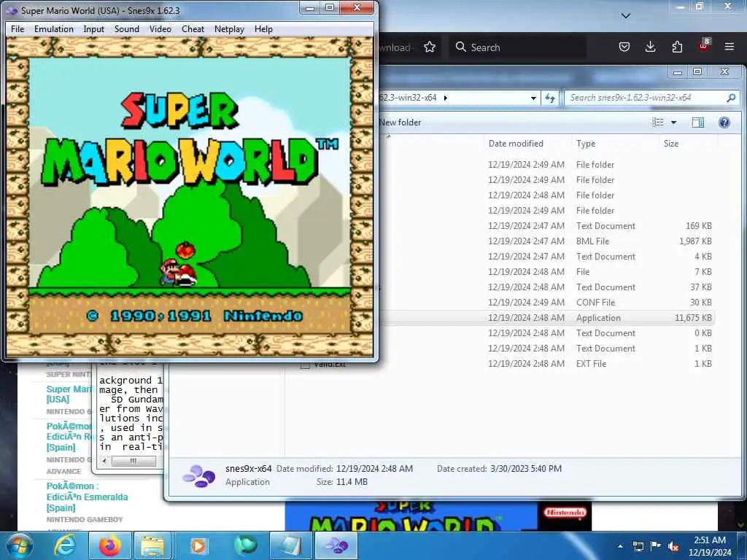
Task: Open the Netplay menu
Action: tap(229, 29)
